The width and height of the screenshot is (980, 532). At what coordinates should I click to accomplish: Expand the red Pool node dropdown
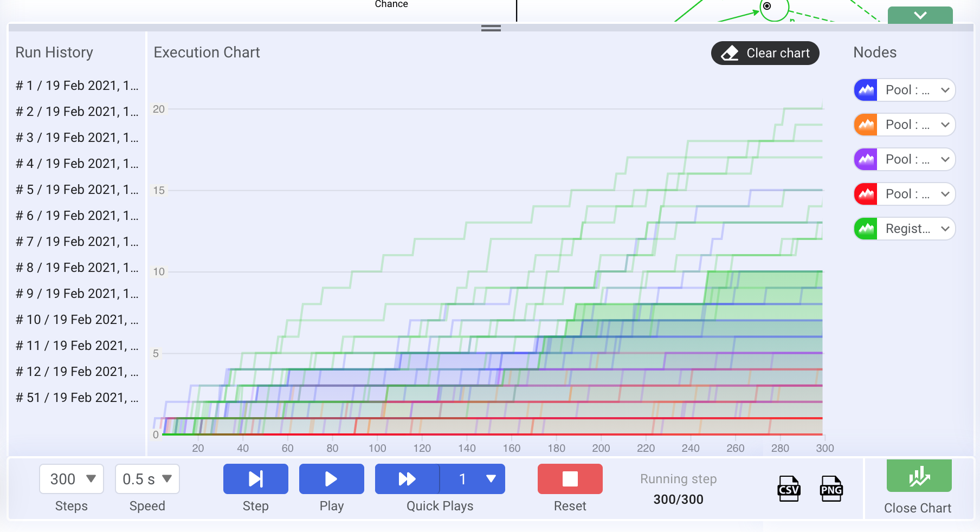pos(945,194)
